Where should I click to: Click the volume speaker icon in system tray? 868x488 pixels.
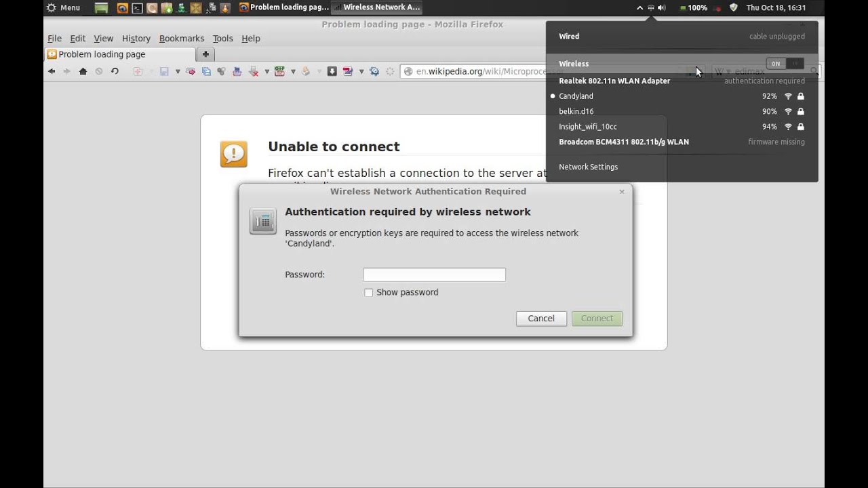(x=662, y=8)
